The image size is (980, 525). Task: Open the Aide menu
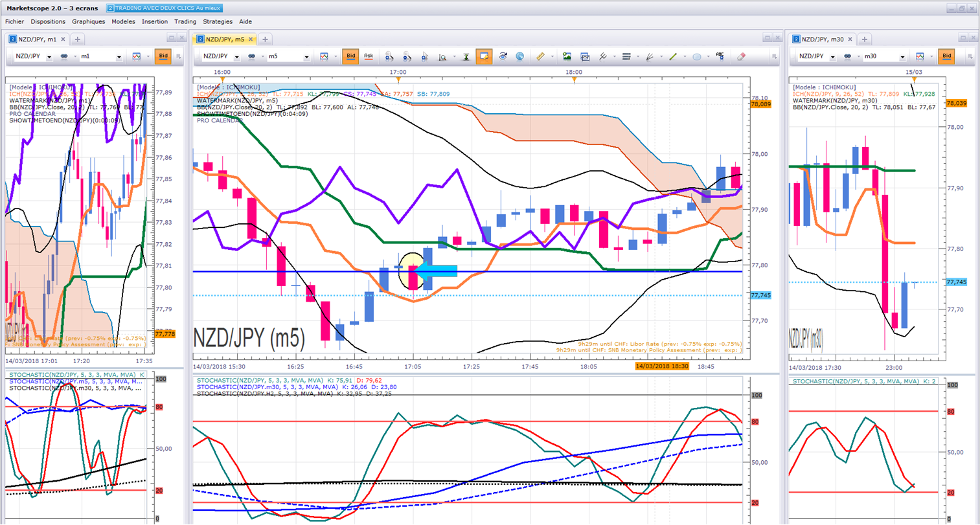point(245,21)
